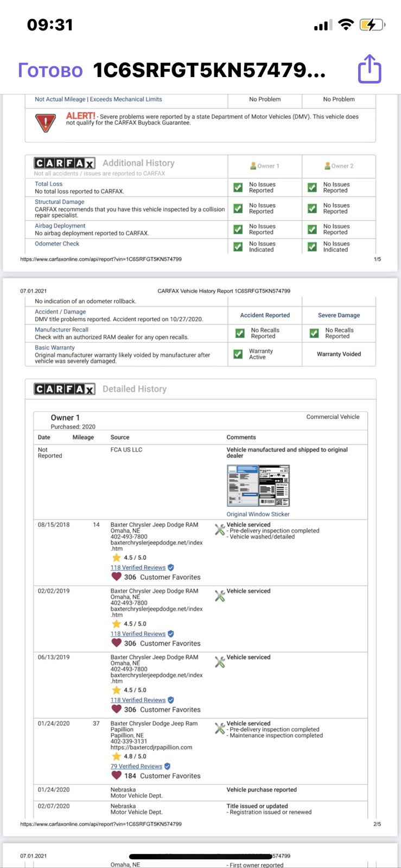Tap Airbag Deployment green checkmark for Owner 2

pos(312,229)
